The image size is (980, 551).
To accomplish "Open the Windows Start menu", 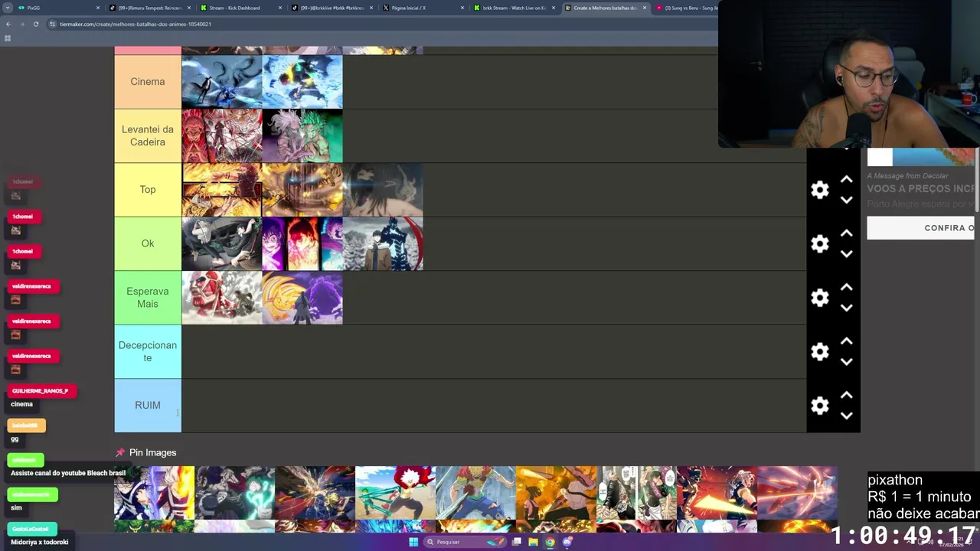I will [413, 542].
